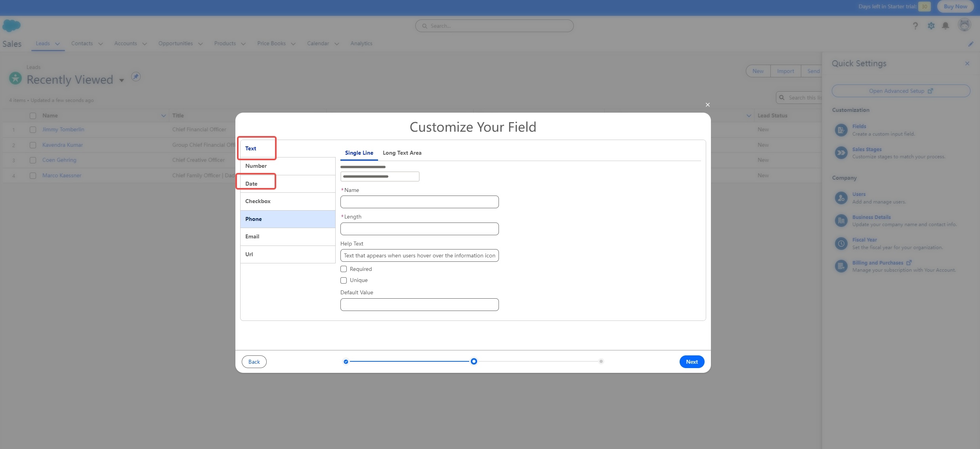This screenshot has height=449, width=980.
Task: Choose the Number field type
Action: (288, 166)
